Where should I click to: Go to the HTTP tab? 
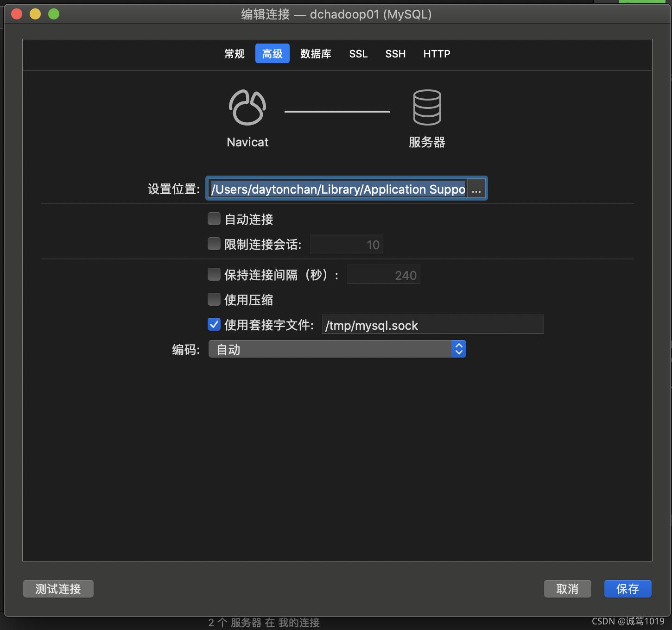click(437, 54)
